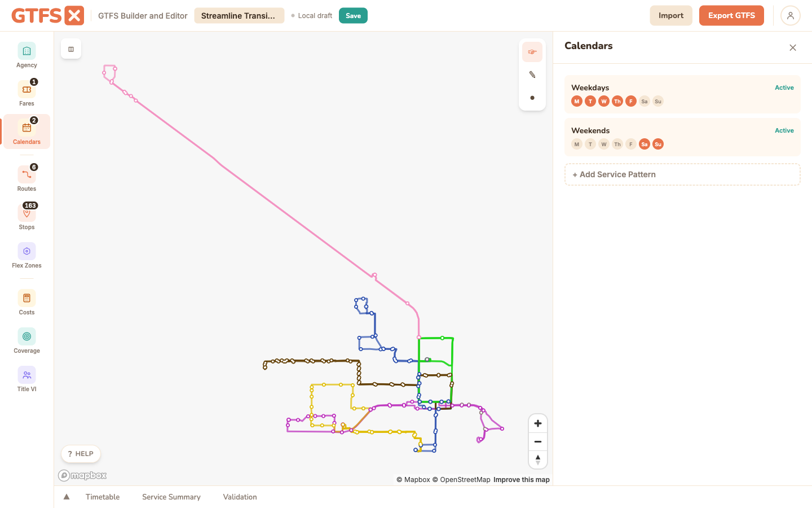812x508 pixels.
Task: Zoom in on the map
Action: [538, 423]
